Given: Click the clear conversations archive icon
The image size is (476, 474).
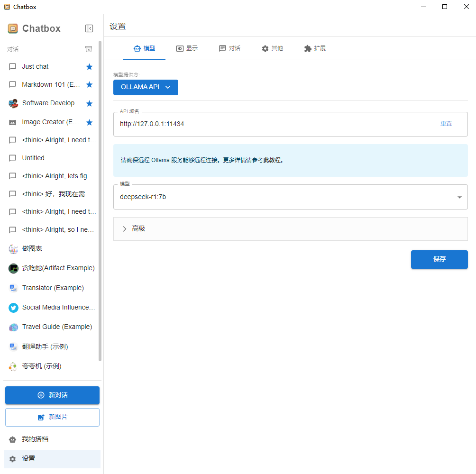Looking at the screenshot, I should (89, 49).
